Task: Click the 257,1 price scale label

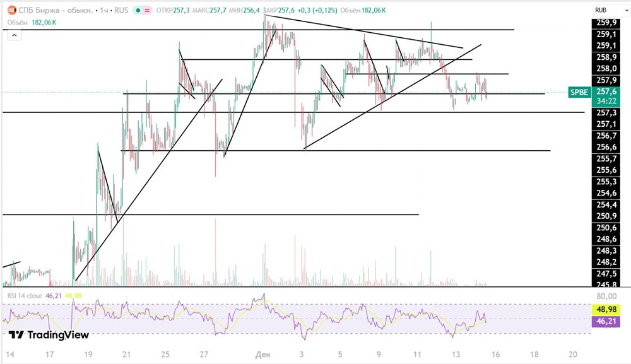Action: [x=606, y=124]
